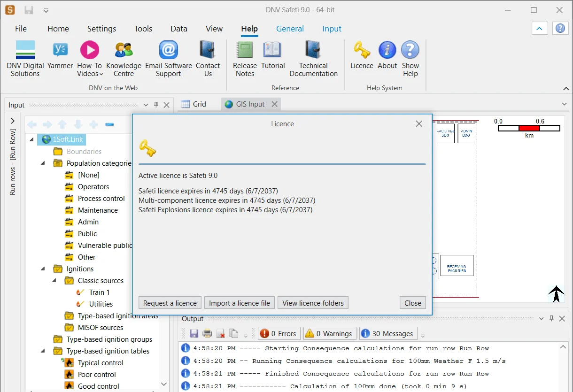573x392 pixels.
Task: Click Import a licence file
Action: click(240, 303)
